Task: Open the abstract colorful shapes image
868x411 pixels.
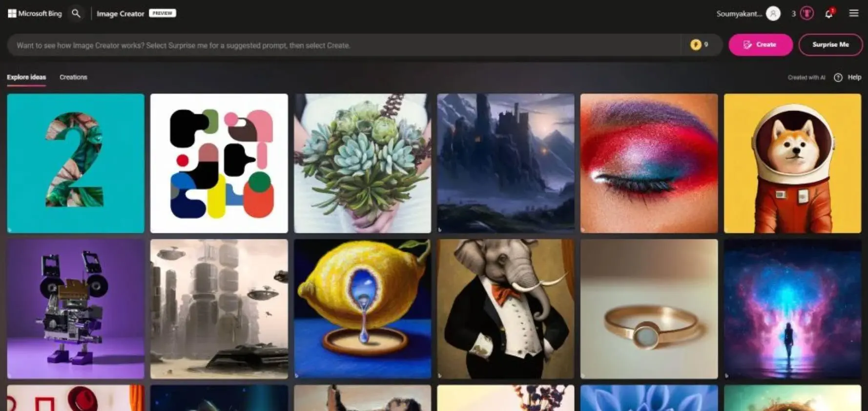Action: [x=219, y=163]
